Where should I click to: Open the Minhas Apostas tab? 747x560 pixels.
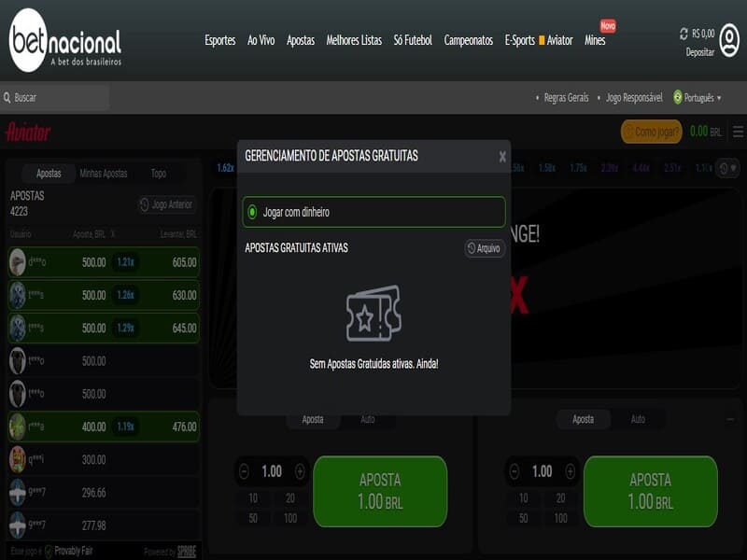103,174
